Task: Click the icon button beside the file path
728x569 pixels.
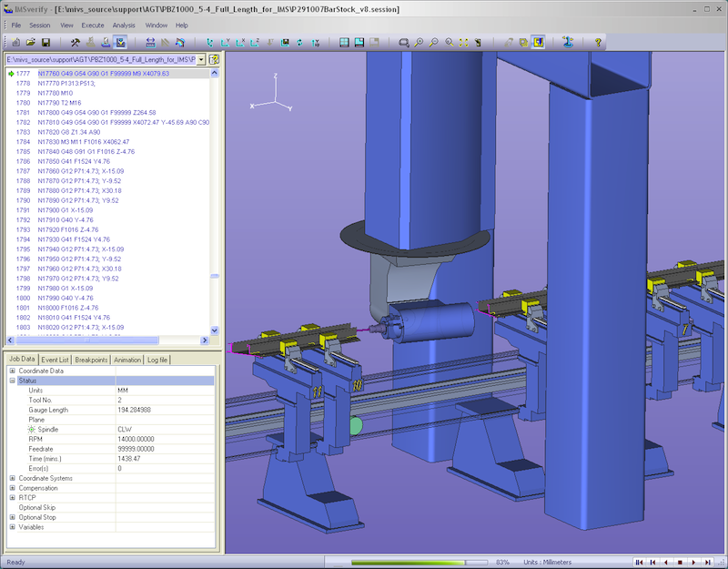Action: point(214,59)
